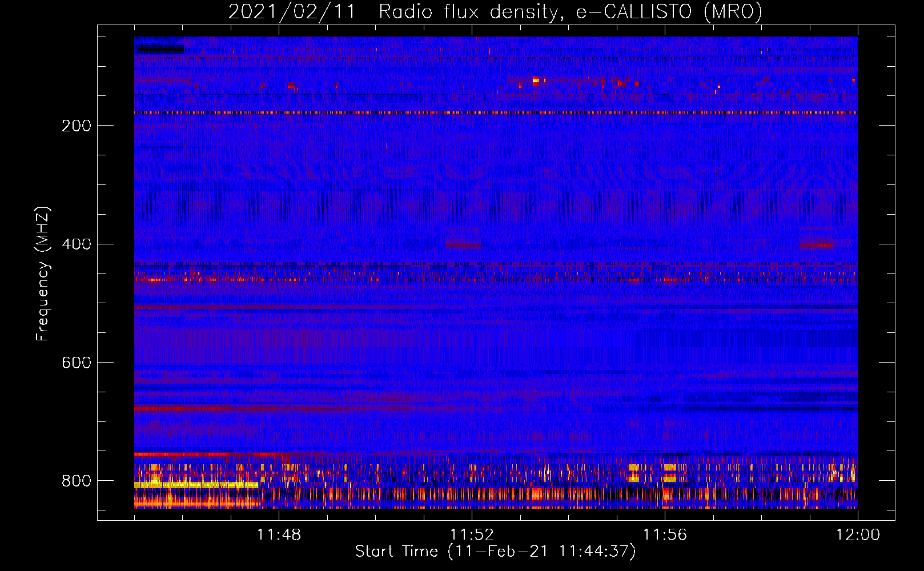Click the 800 frequency tick label
The width and height of the screenshot is (924, 571).
click(x=77, y=481)
